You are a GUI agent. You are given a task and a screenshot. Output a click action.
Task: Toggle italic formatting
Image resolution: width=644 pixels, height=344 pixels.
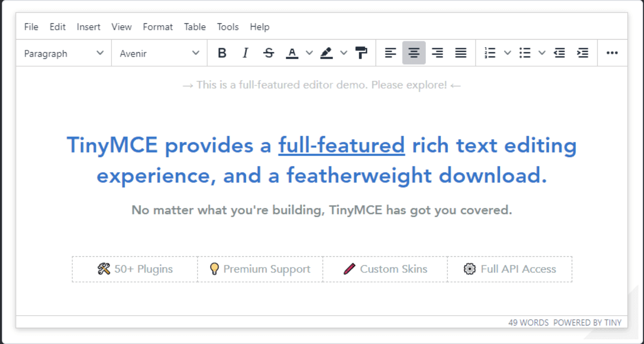pos(245,53)
